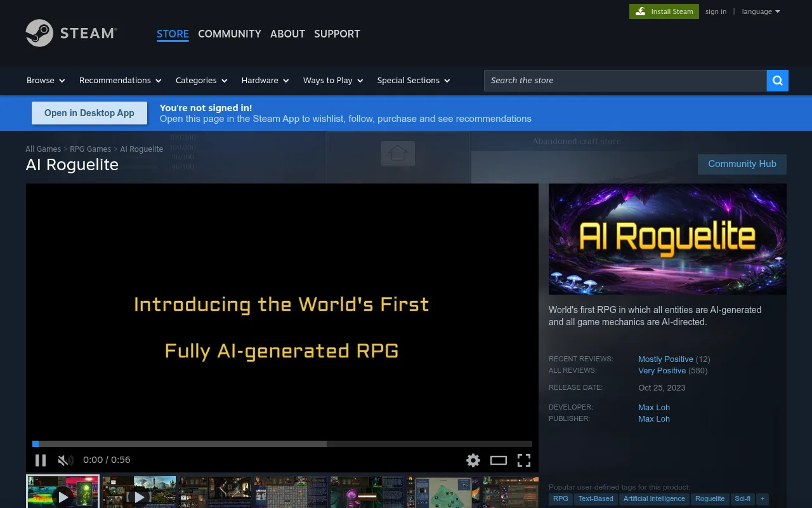Click the AI Roguelite breadcrumb link
812x508 pixels.
(x=141, y=149)
